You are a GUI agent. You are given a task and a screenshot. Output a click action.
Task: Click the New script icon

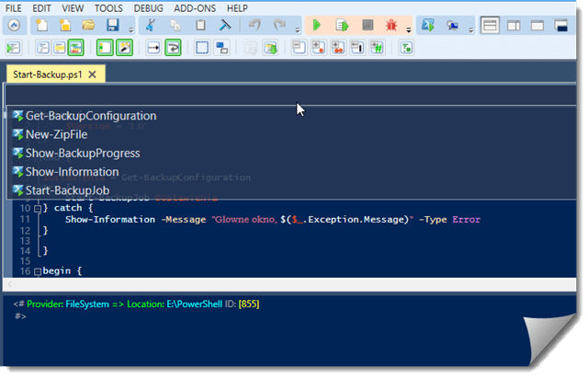tap(43, 26)
